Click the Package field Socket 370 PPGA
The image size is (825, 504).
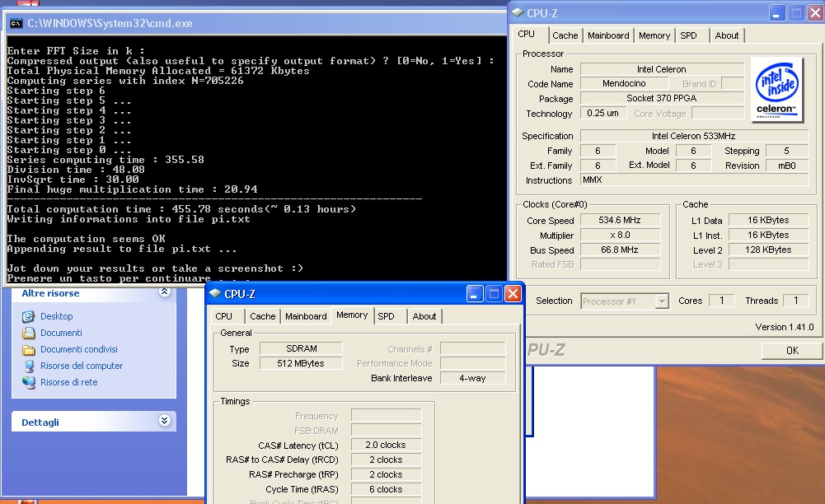pyautogui.click(x=662, y=98)
